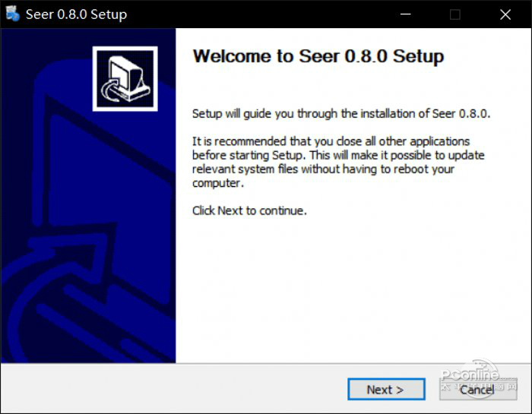
Task: Click the Next button to continue setup
Action: 386,389
